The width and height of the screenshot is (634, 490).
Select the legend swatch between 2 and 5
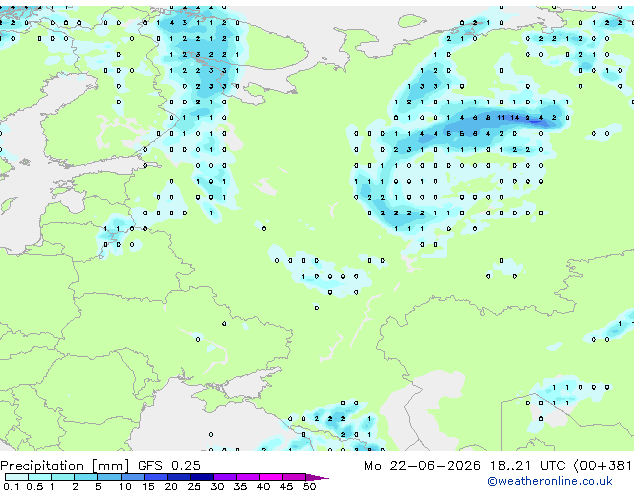pyautogui.click(x=86, y=477)
